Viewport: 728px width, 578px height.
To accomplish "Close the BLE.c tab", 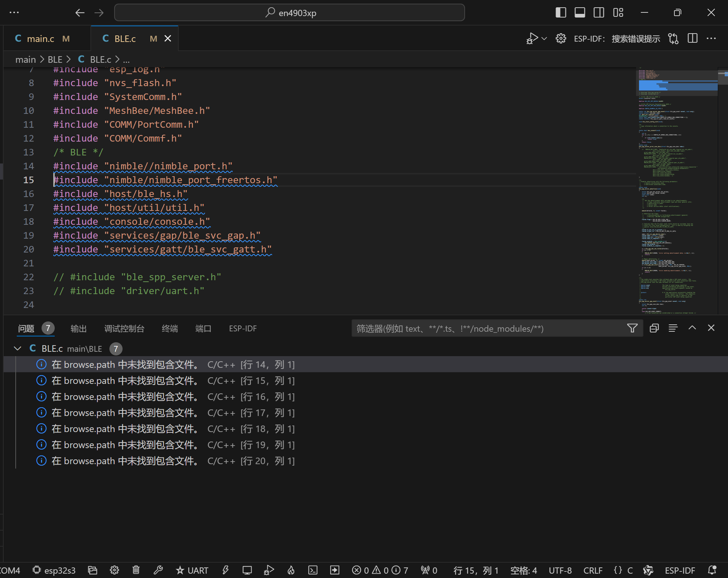I will click(x=168, y=38).
